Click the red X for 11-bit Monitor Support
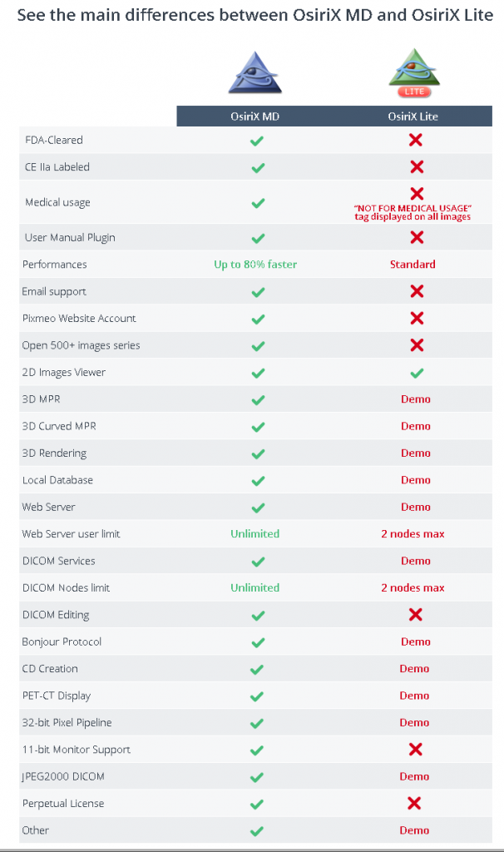Image resolution: width=504 pixels, height=852 pixels. pos(416,750)
